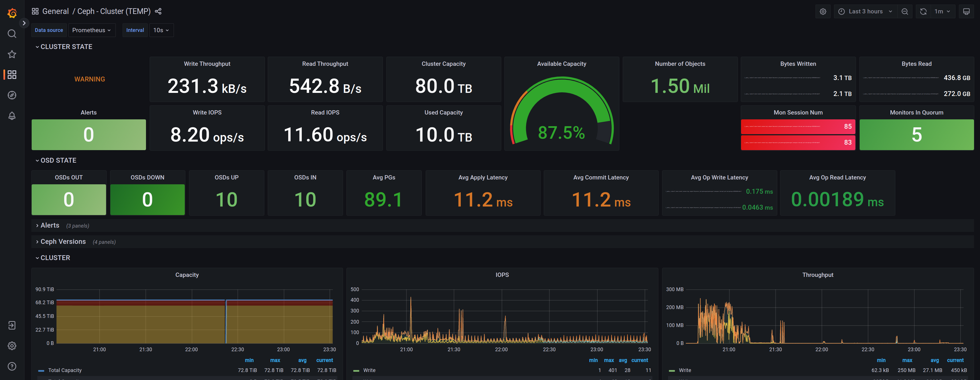Open starred dashboards via the star icon

tap(12, 54)
